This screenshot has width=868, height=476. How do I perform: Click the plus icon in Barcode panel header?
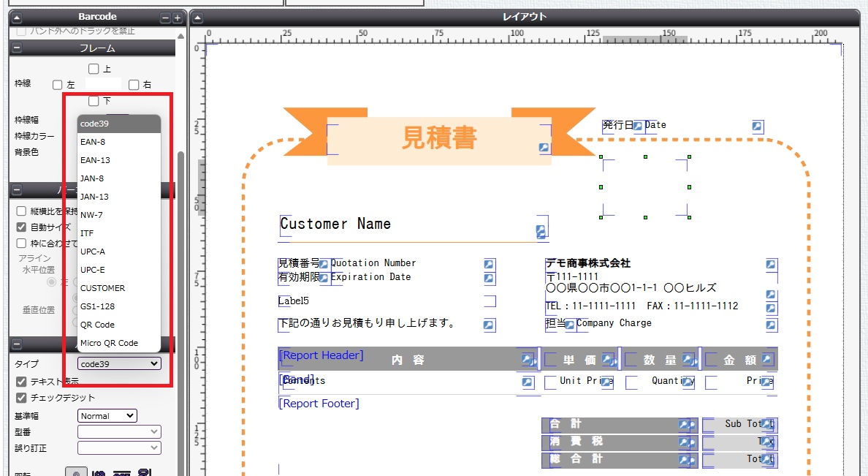[178, 17]
